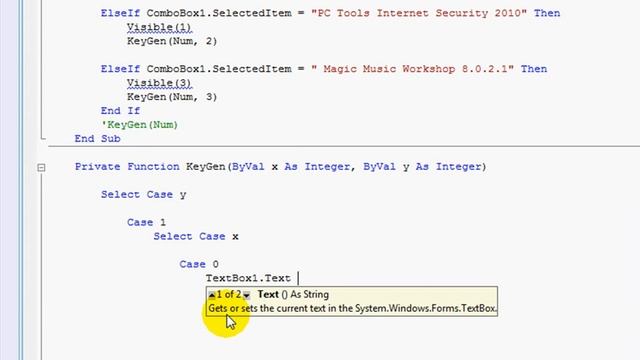Click the Case 0 line
The image size is (640, 360).
click(199, 264)
